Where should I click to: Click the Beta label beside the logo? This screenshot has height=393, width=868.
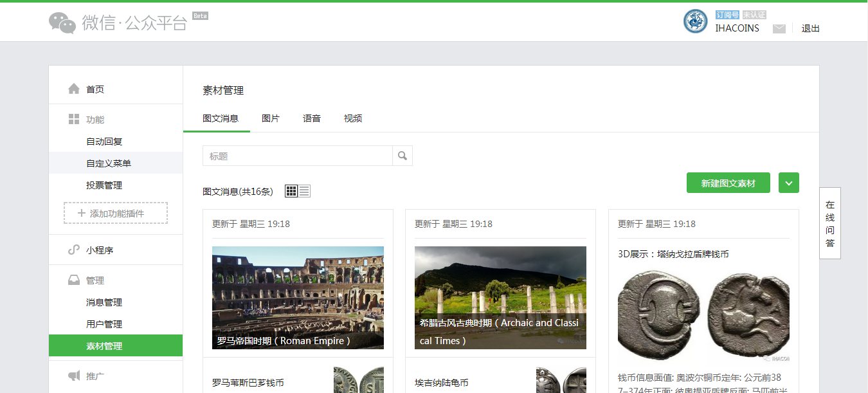(x=200, y=15)
